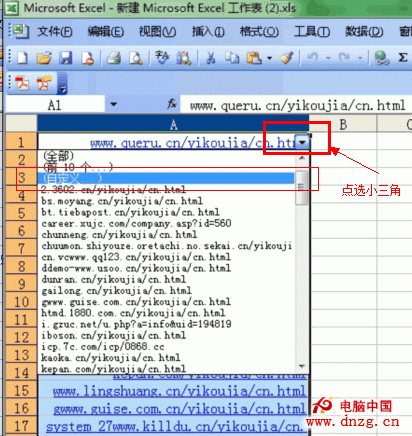Click the Excel workbook icon beside the File menu
This screenshot has width=412, height=436.
click(21, 31)
